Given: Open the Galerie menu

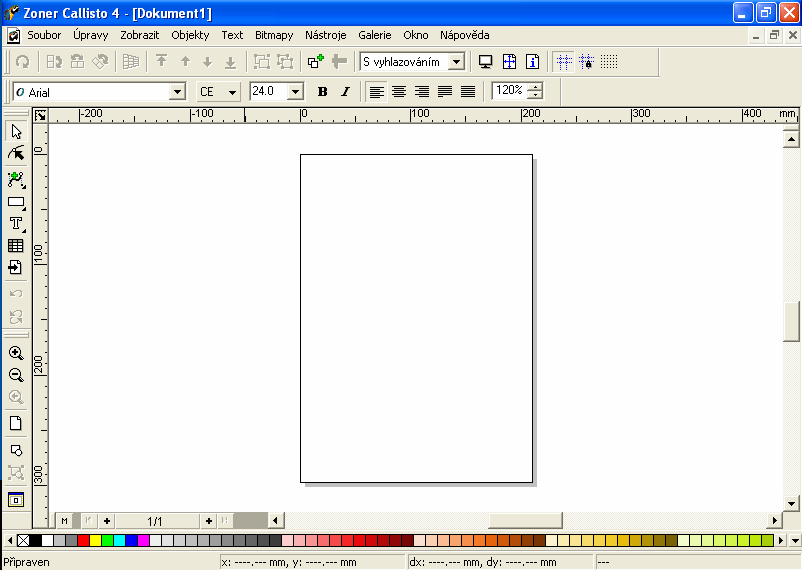Looking at the screenshot, I should pos(374,35).
